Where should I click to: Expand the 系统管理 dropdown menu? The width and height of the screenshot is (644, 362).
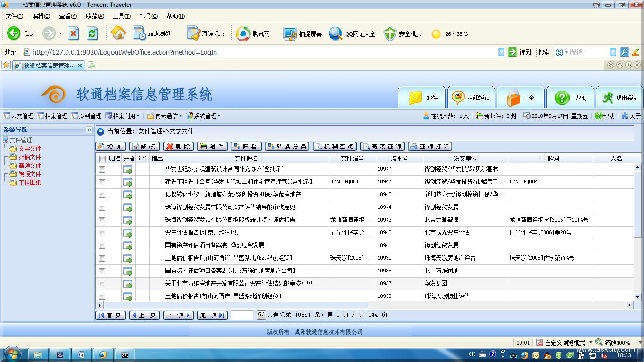[203, 116]
